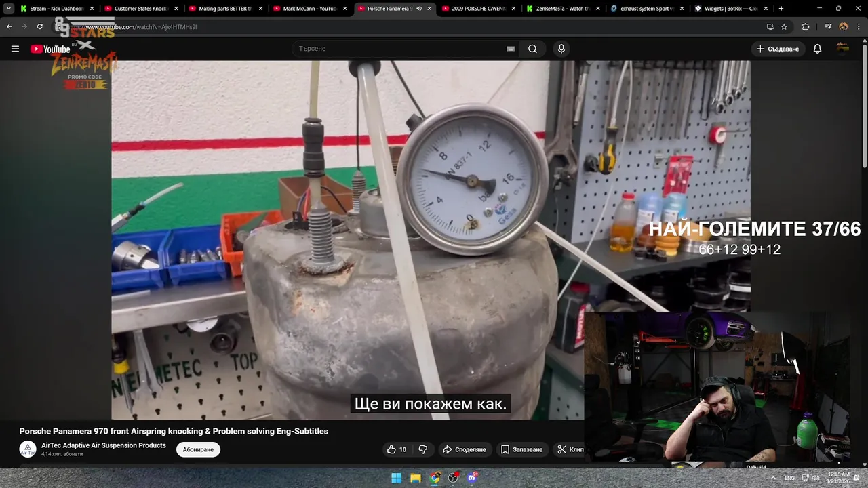
Task: Open Chrome from the taskbar
Action: 435,478
